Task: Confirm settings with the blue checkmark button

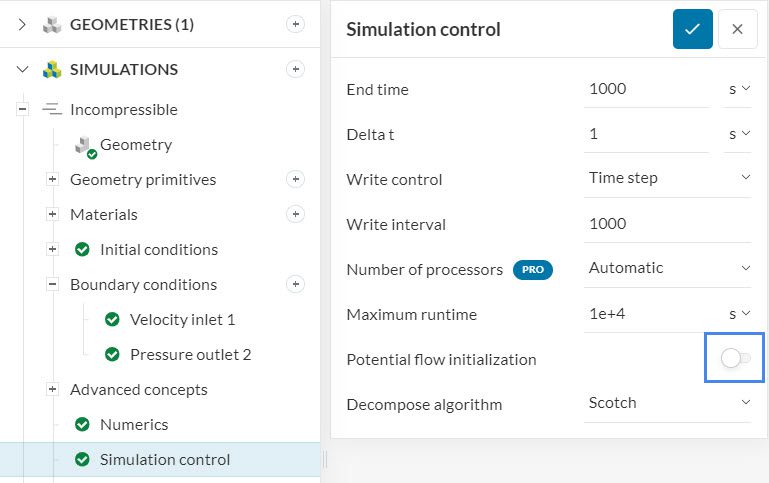Action: [692, 30]
